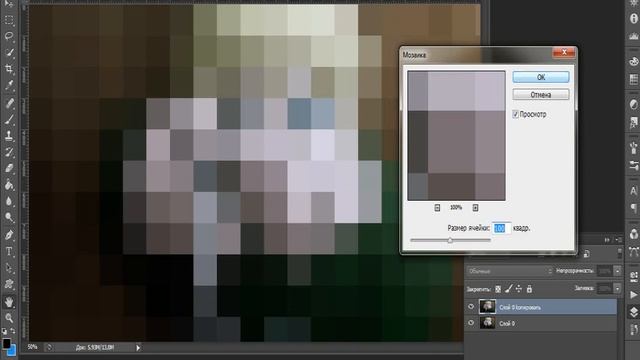Select the Paint Bucket tool

pos(9,185)
